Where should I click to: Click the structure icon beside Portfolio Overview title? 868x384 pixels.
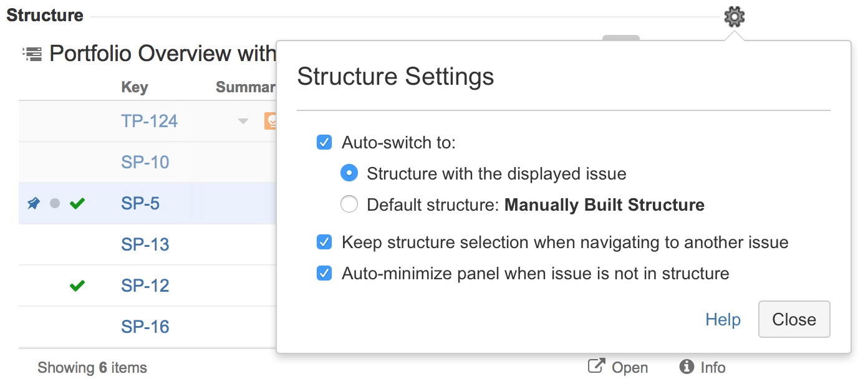[x=31, y=53]
